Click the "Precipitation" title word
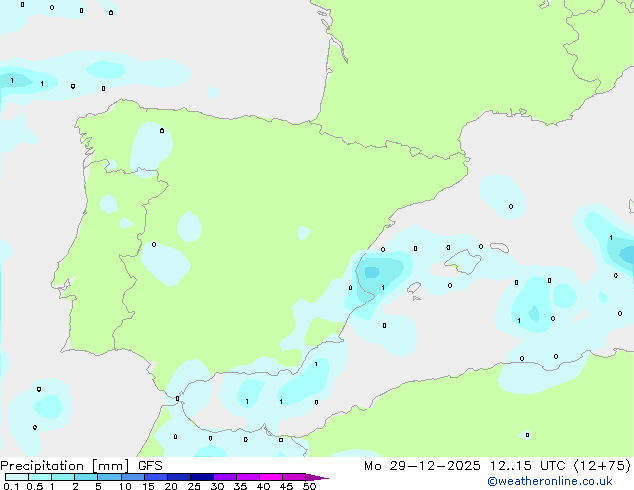 (42, 466)
